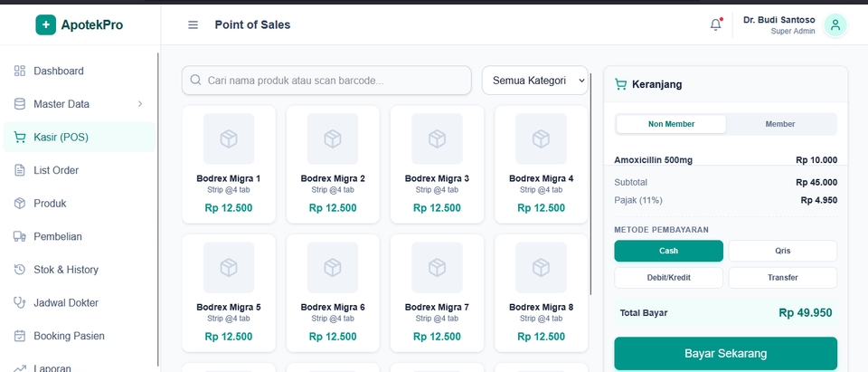Image resolution: width=868 pixels, height=372 pixels.
Task: Click Bodrex Migra 6 product image
Action: coord(333,267)
